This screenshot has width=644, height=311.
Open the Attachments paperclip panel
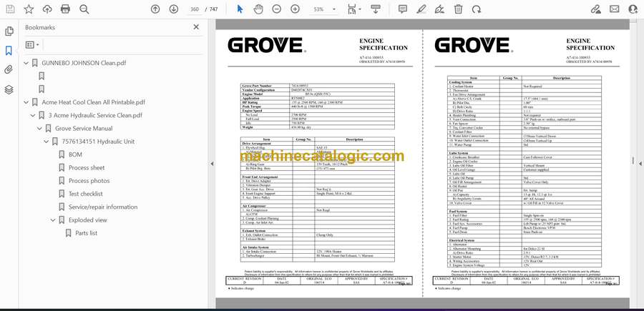click(9, 70)
